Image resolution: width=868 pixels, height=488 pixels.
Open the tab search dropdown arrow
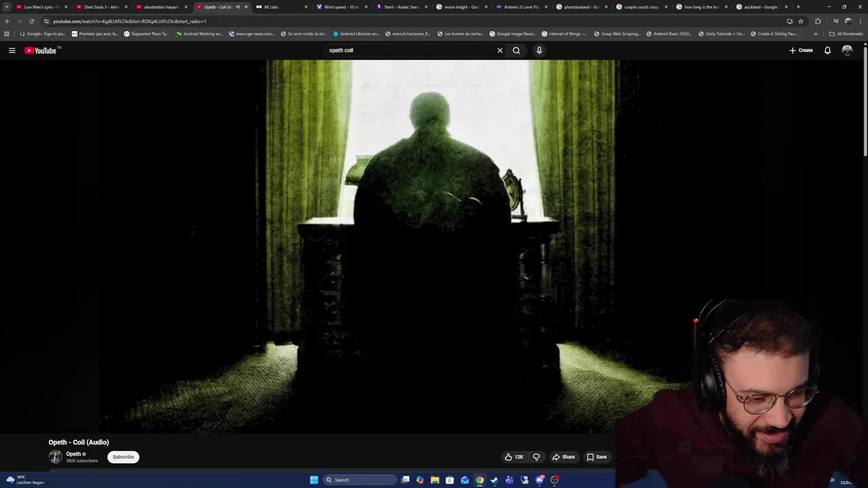coord(7,7)
